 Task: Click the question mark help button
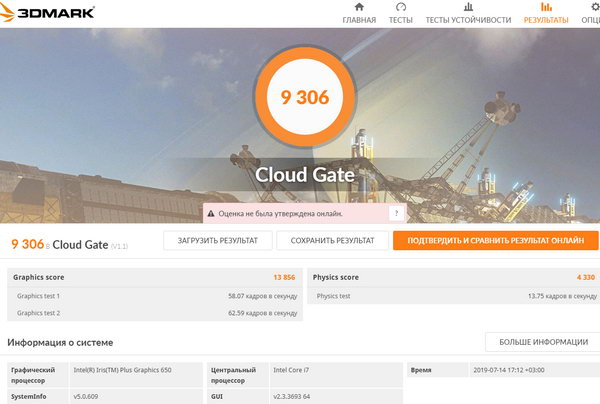tap(396, 213)
